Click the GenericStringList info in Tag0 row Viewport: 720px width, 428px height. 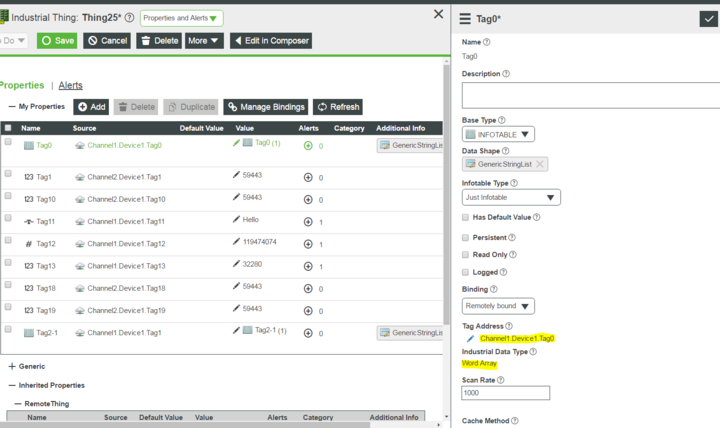[x=410, y=145]
